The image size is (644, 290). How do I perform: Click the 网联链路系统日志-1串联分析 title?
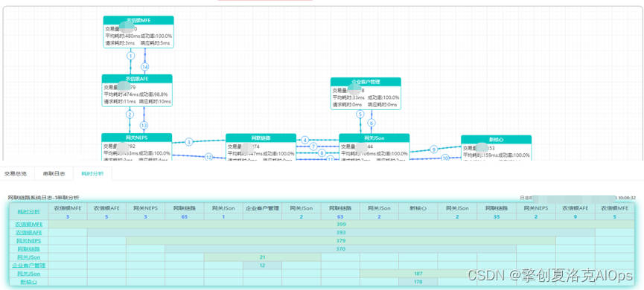[43, 198]
